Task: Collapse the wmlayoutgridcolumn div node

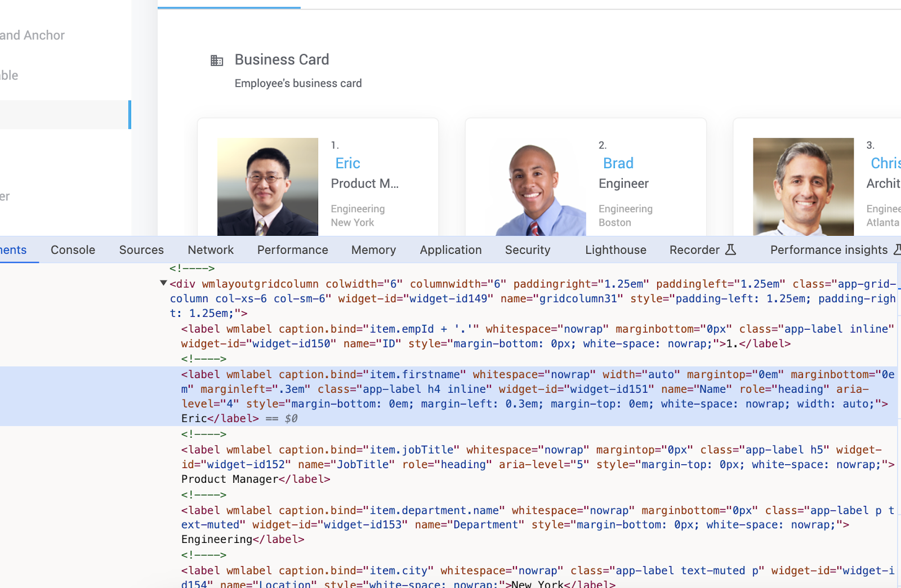Action: click(x=163, y=284)
